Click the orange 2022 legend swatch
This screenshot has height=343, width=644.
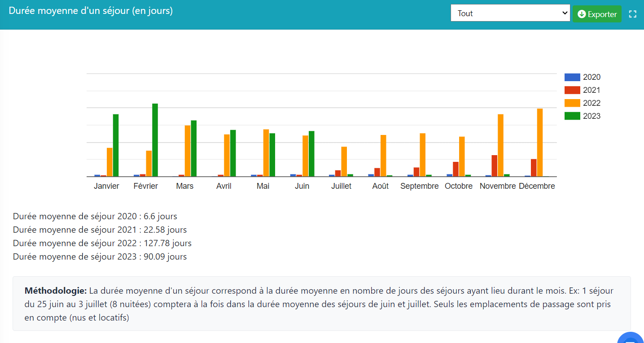(x=572, y=103)
